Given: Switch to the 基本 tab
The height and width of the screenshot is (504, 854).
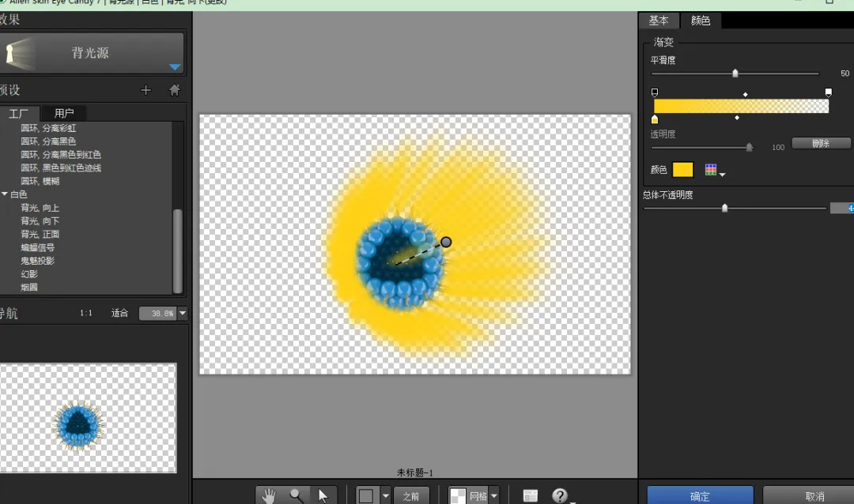Looking at the screenshot, I should tap(659, 21).
